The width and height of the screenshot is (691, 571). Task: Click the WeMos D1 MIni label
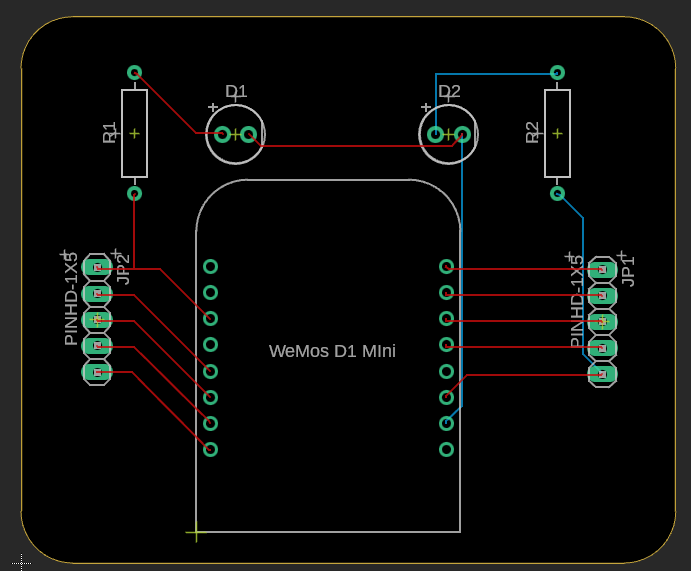coord(332,351)
